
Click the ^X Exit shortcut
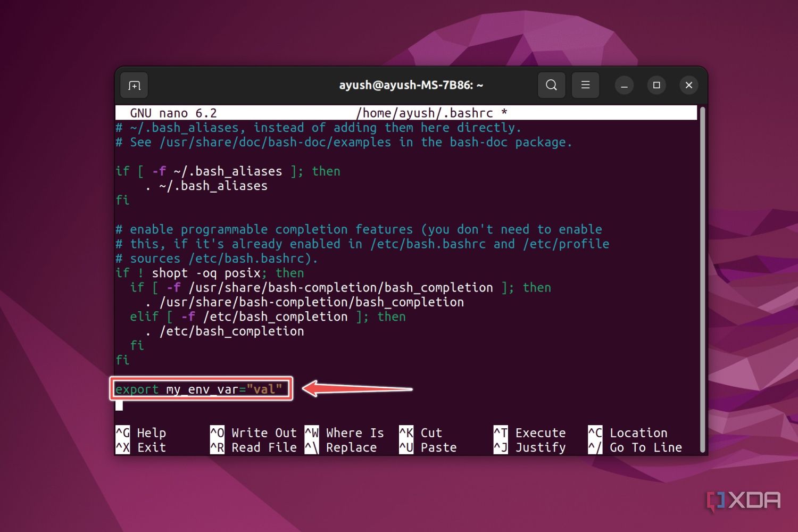point(141,447)
